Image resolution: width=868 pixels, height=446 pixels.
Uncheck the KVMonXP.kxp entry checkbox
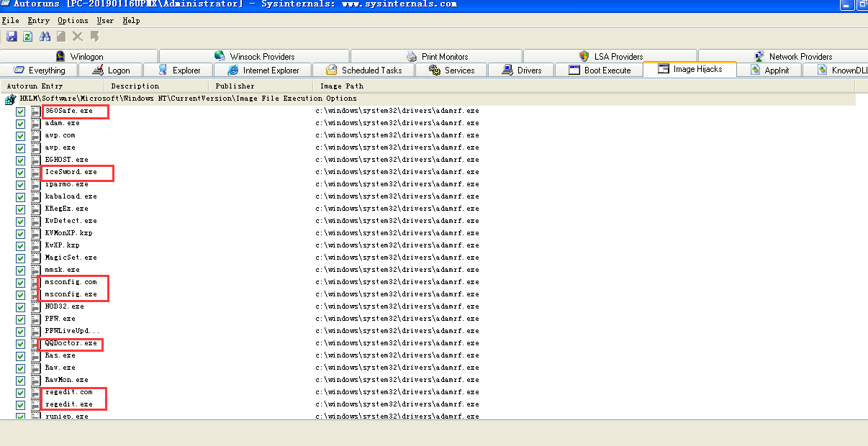click(20, 234)
